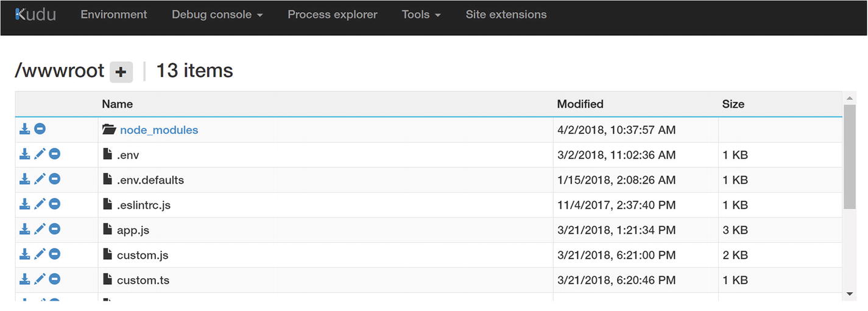This screenshot has width=868, height=311.
Task: Navigate to Site extensions
Action: pyautogui.click(x=506, y=15)
